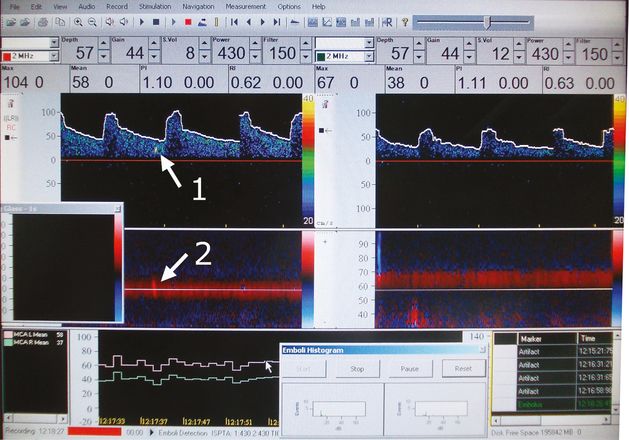This screenshot has height=440, width=629.
Task: Click Reset in the Emboli Histogram dialog
Action: 463,367
